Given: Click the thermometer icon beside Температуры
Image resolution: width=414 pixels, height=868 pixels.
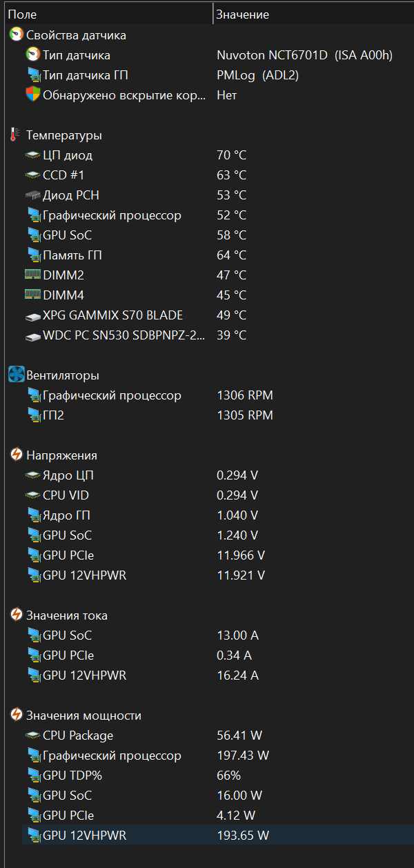Looking at the screenshot, I should pos(14,135).
